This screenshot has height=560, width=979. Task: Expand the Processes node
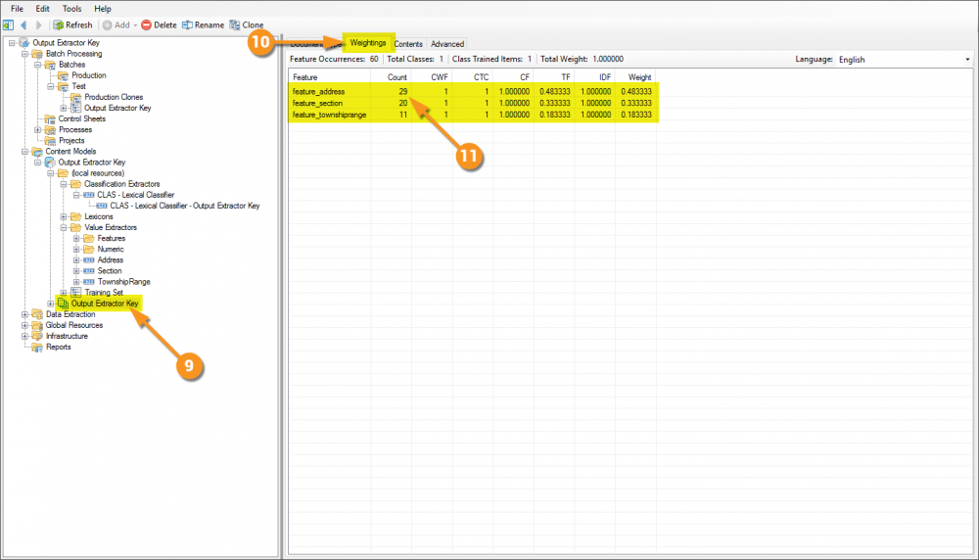coord(37,130)
